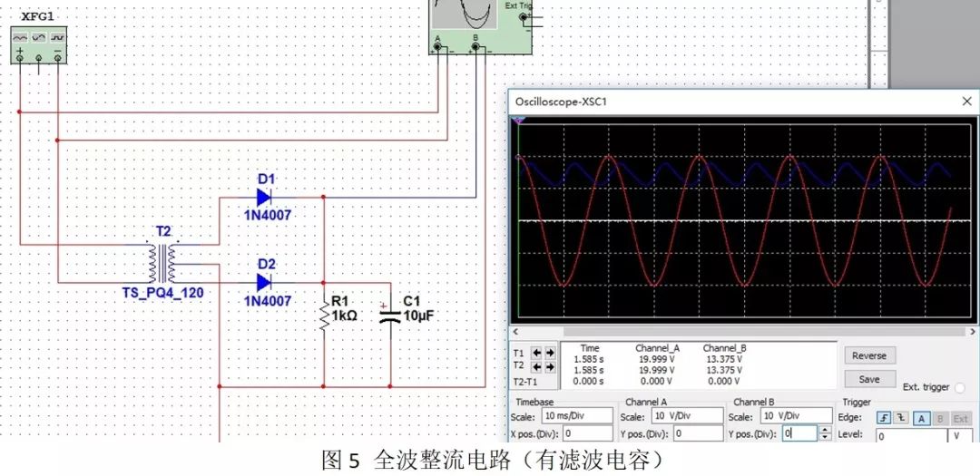Viewport: 980px width, 476px height.
Task: Select capacitor C1 10µF component
Action: coord(390,316)
